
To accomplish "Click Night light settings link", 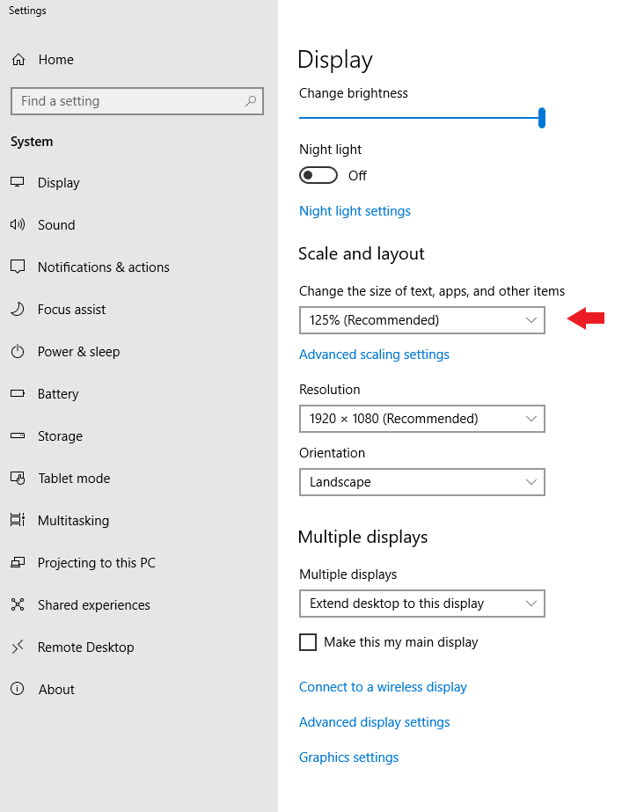I will point(355,211).
